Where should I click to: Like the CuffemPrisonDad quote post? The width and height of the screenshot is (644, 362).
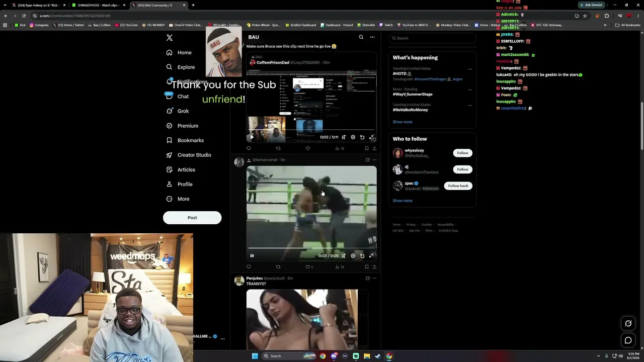pos(308,148)
